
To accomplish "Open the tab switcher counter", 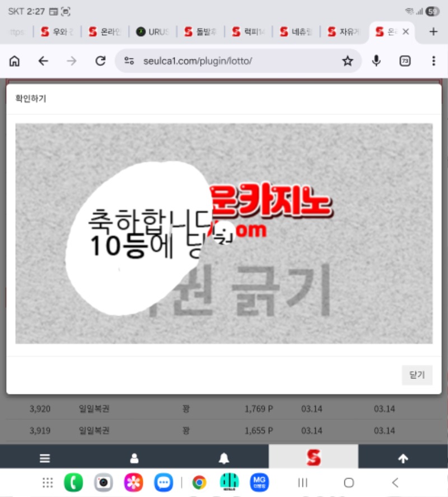I will coord(405,61).
